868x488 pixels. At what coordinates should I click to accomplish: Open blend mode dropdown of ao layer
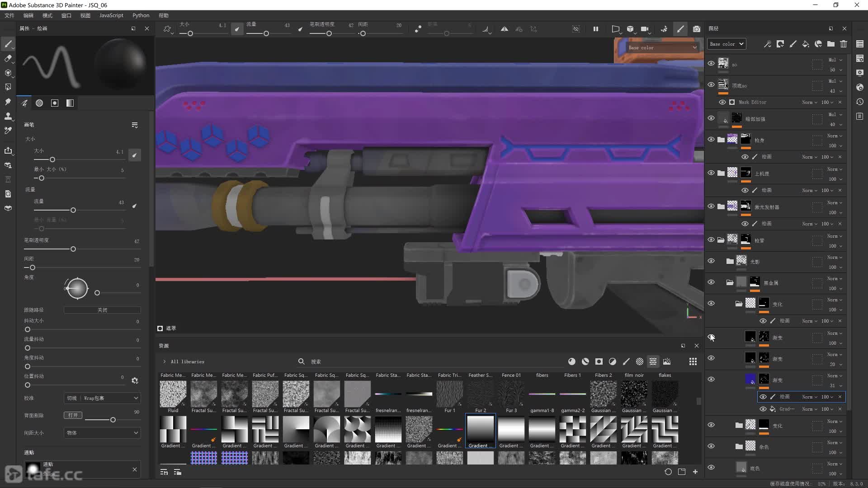click(x=835, y=60)
